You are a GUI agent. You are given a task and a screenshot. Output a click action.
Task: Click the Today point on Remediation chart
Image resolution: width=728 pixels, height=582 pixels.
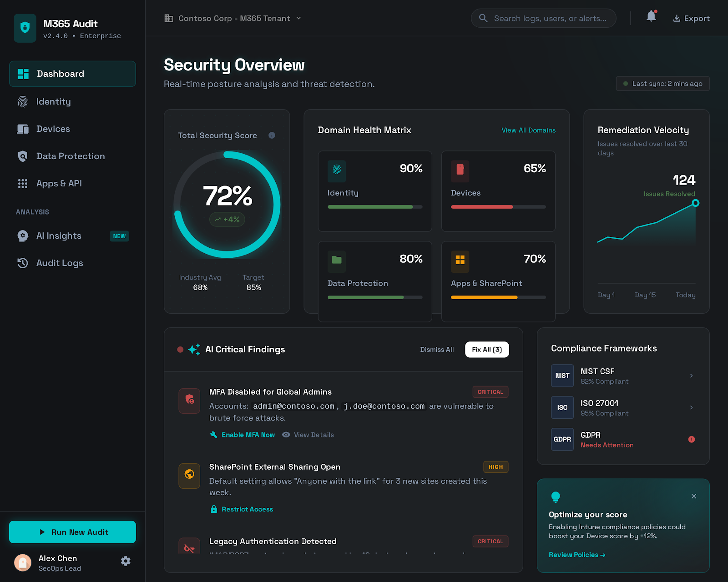click(695, 203)
